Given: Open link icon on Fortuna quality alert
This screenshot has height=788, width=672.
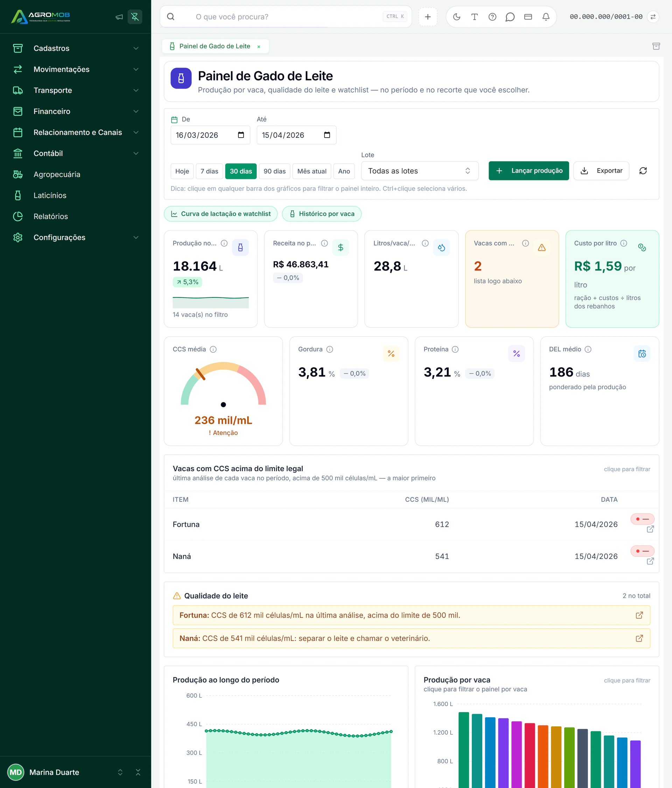Looking at the screenshot, I should (639, 615).
